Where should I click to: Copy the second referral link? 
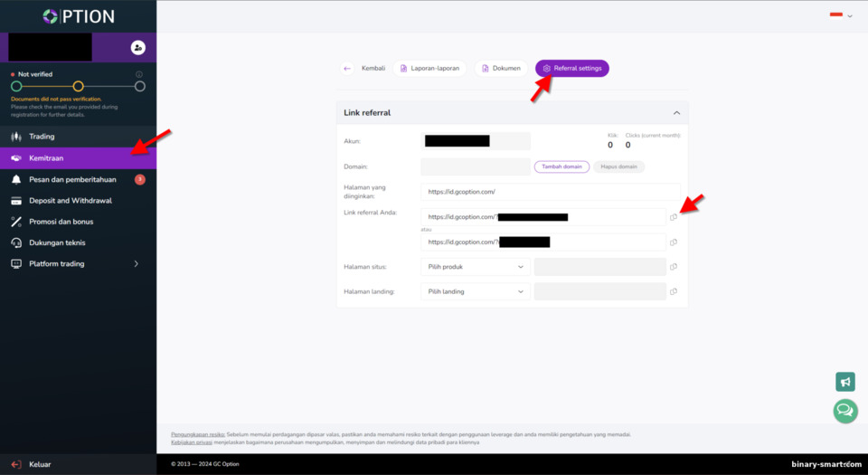pyautogui.click(x=674, y=242)
